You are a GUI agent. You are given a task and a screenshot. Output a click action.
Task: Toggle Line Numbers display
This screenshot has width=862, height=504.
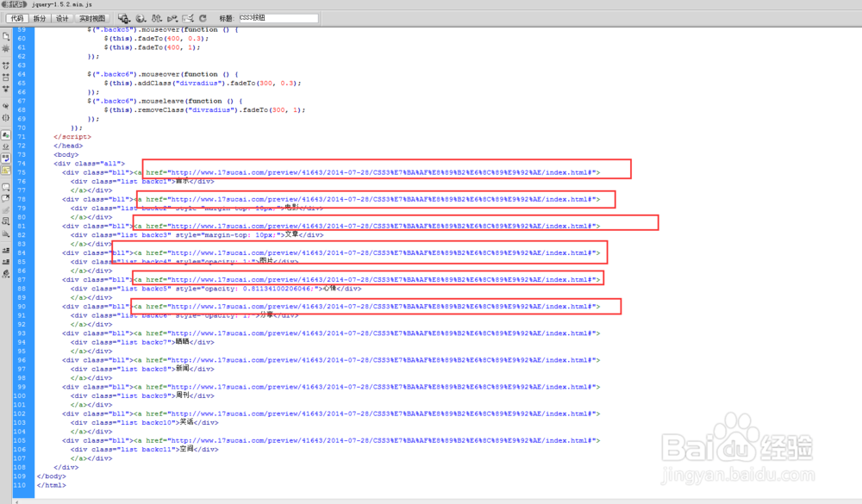click(6, 134)
